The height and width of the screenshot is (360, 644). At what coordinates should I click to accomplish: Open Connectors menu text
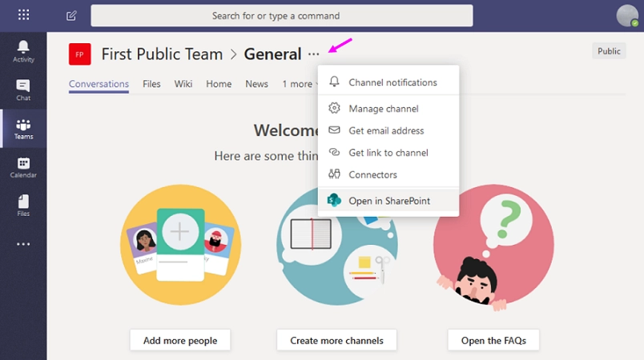pos(373,174)
